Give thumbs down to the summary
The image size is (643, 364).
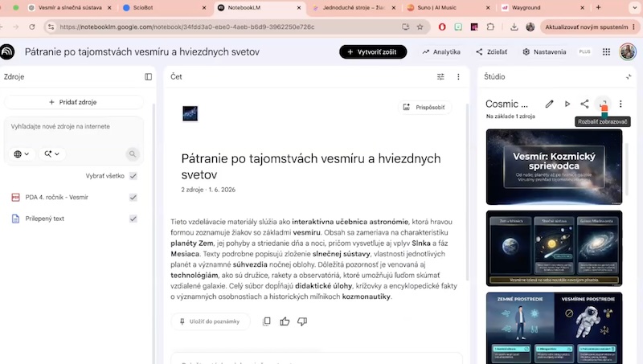coord(302,321)
